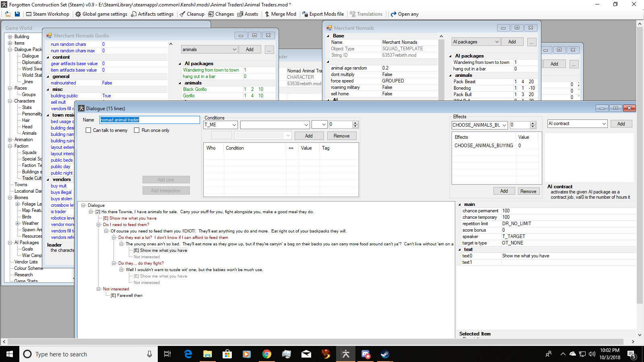Viewport: 644px width, 362px height.
Task: Open Steam Workshop from the toolbar
Action: click(x=47, y=14)
